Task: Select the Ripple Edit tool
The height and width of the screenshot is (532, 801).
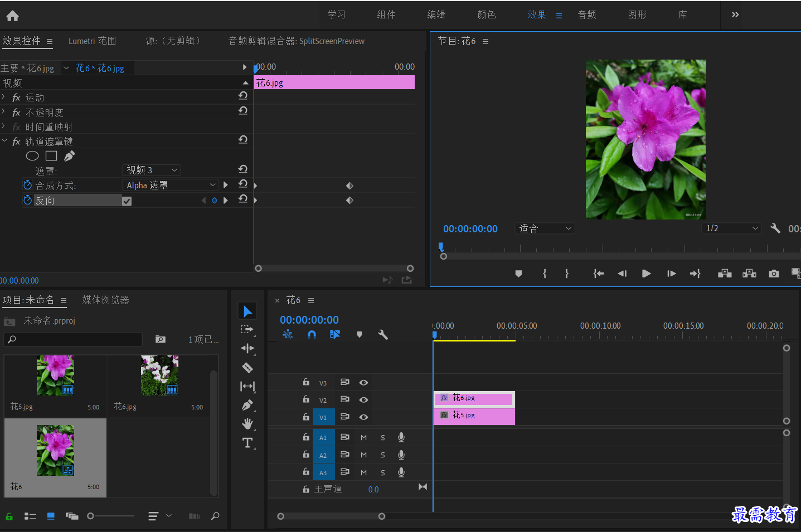Action: pyautogui.click(x=247, y=349)
